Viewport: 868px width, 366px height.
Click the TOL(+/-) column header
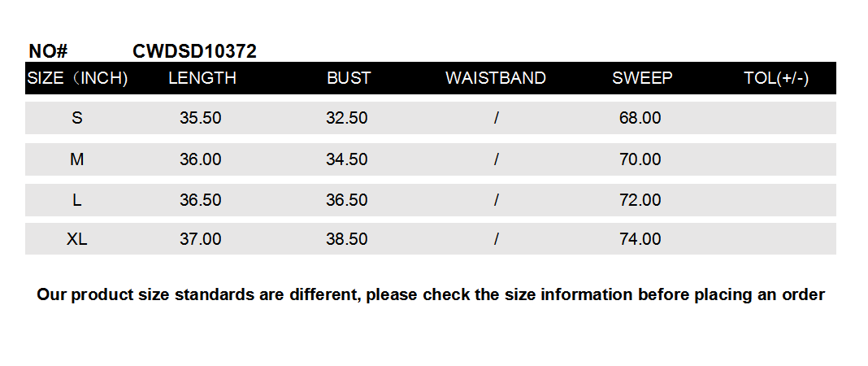776,78
